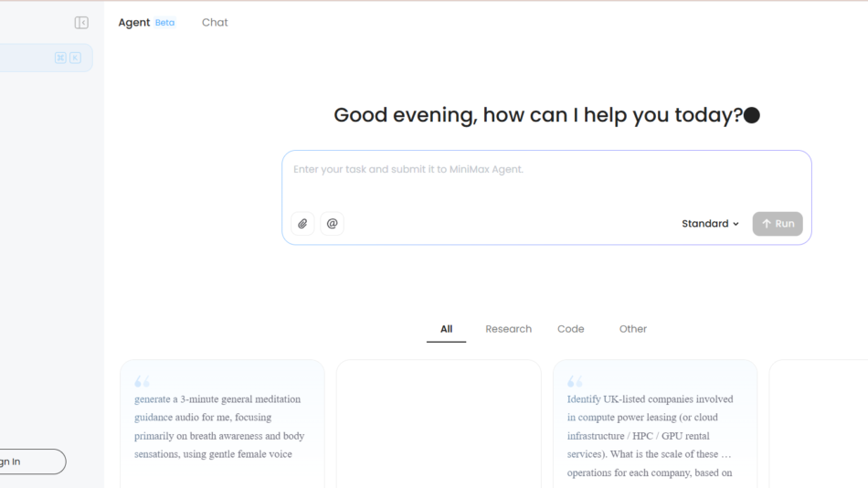Viewport: 868px width, 488px height.
Task: Click the quote icon on UK-listed companies card
Action: coord(576,381)
